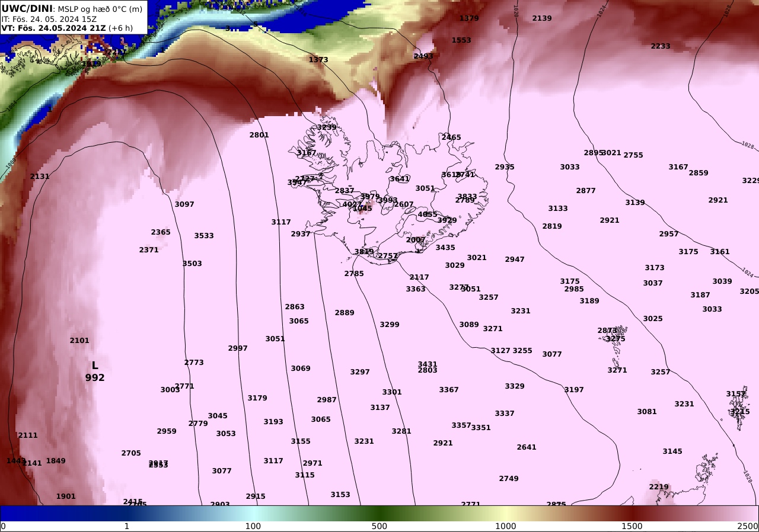The width and height of the screenshot is (759, 532).
Task: Click the dark green band of the color scale
Action: pyautogui.click(x=379, y=513)
